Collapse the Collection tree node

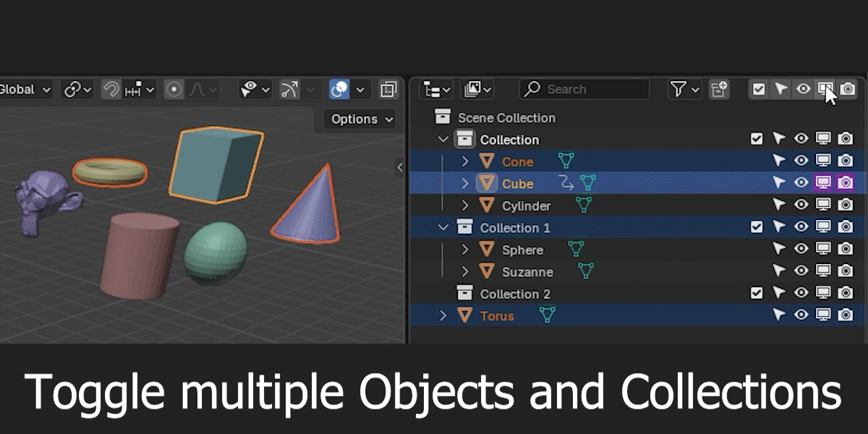pos(443,140)
